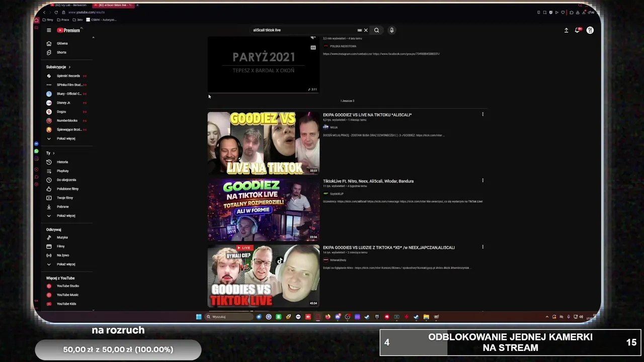Go back with the browser back arrow
This screenshot has width=644, height=362.
(44, 12)
